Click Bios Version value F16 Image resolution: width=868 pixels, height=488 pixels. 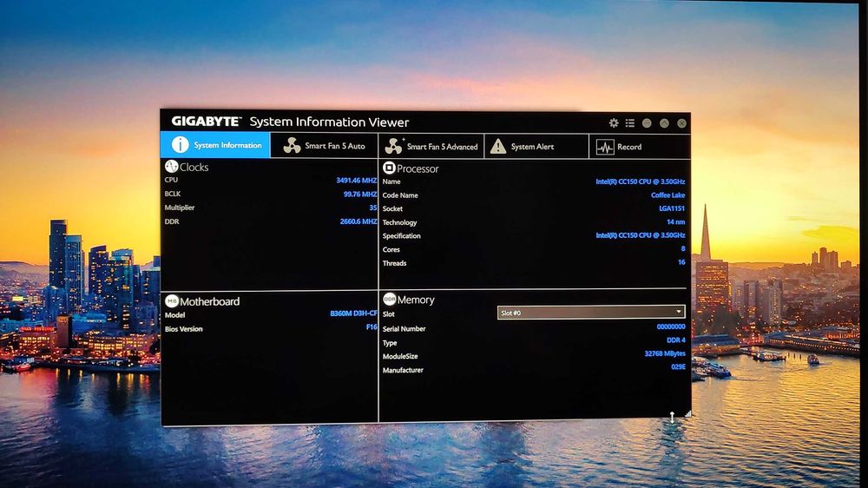click(372, 326)
